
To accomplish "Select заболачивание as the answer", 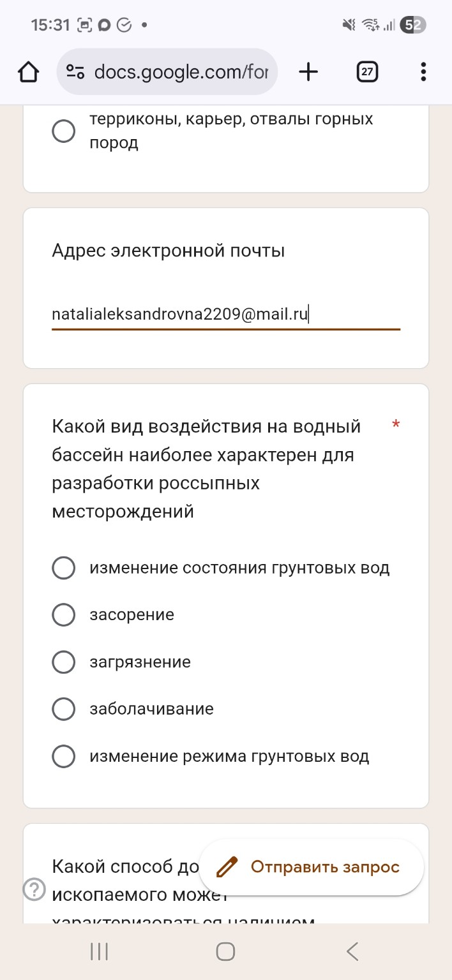I will (x=63, y=709).
